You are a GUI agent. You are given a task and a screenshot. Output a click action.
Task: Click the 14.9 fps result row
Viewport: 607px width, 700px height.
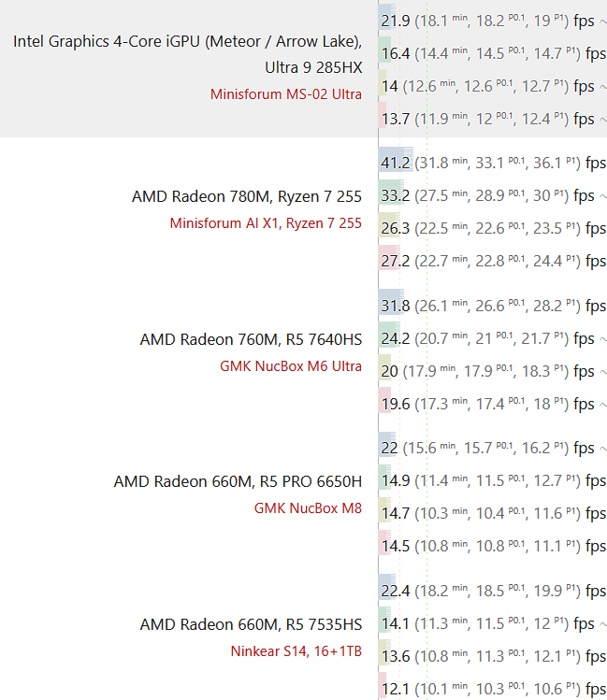click(x=493, y=480)
